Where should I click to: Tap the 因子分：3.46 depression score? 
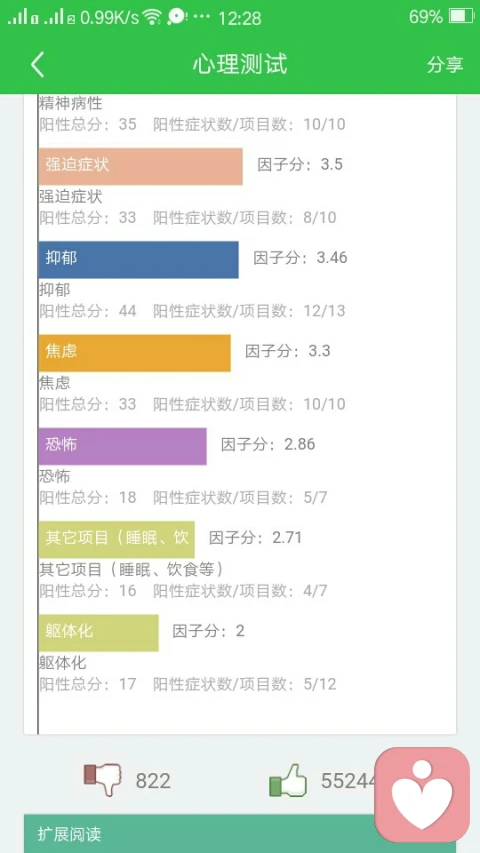point(300,257)
